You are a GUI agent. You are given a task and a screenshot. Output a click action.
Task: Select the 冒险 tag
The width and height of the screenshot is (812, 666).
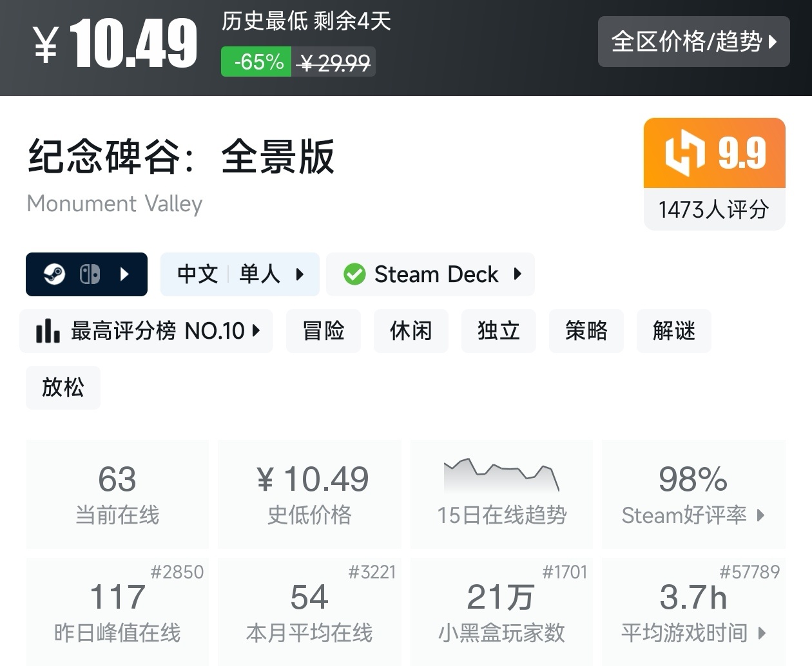pos(324,331)
